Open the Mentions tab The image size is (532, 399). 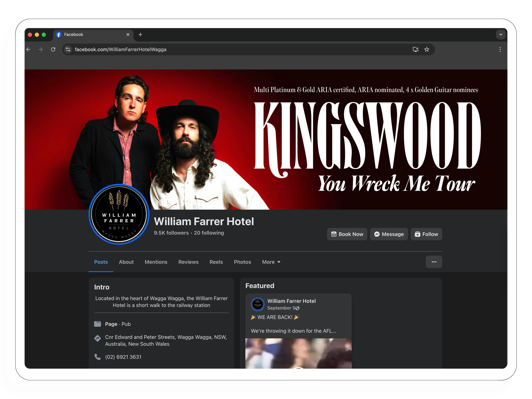coord(156,262)
